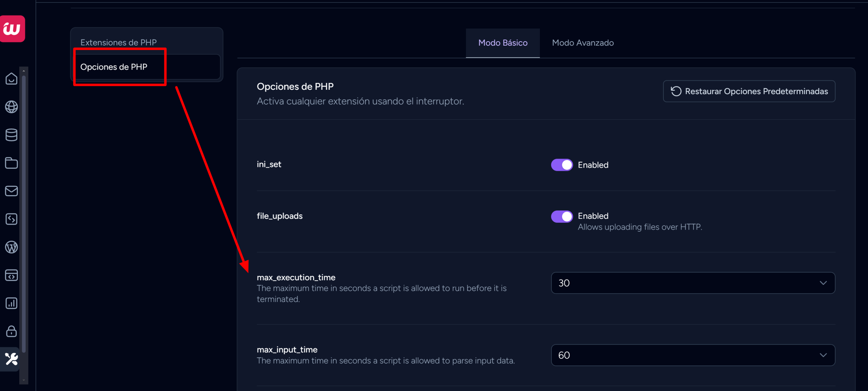Open Extensiones de PHP section
This screenshot has width=868, height=391.
(118, 42)
